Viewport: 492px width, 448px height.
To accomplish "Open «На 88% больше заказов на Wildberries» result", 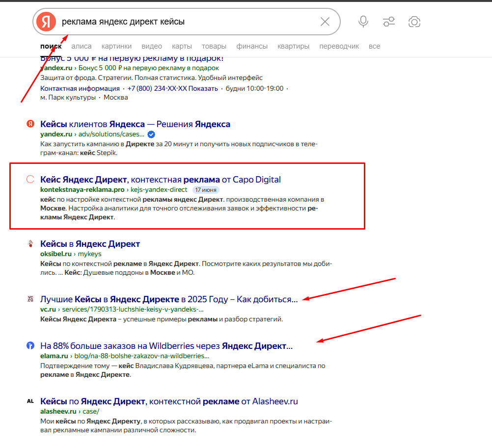I will [166, 346].
